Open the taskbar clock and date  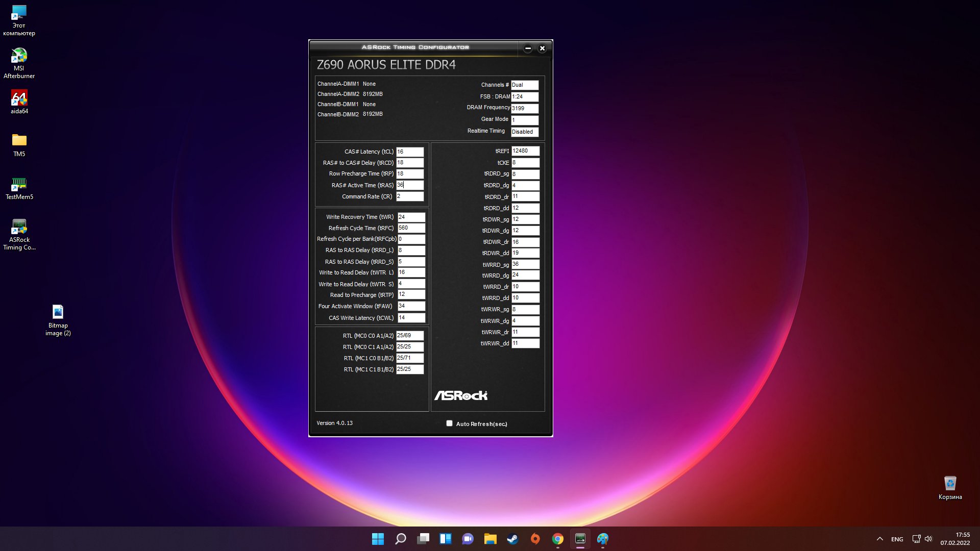pos(955,539)
